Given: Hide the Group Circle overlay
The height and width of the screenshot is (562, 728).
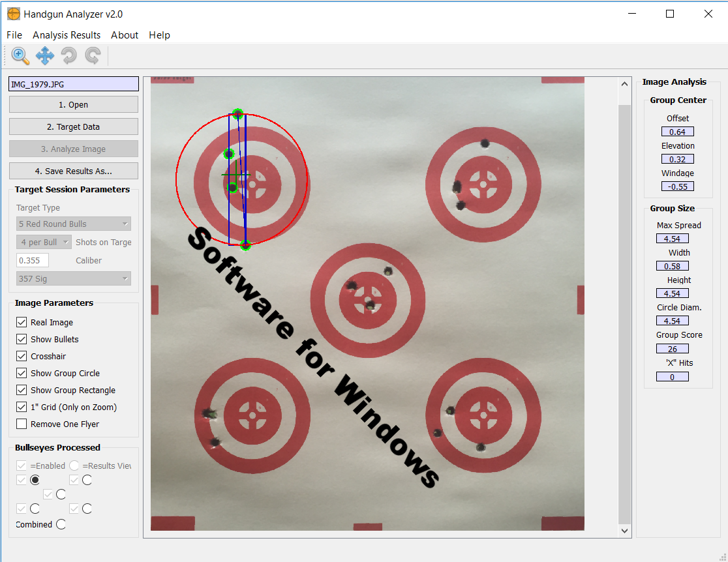Looking at the screenshot, I should 22,373.
